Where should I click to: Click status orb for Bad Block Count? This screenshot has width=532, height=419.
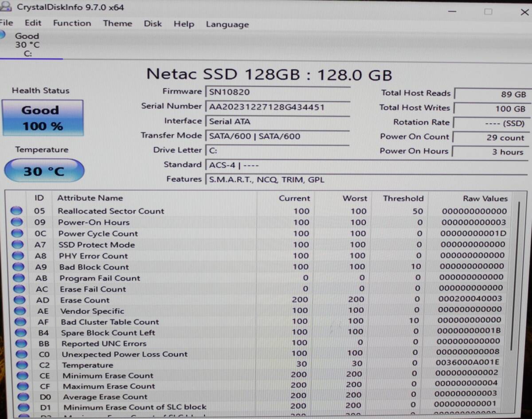click(x=18, y=267)
